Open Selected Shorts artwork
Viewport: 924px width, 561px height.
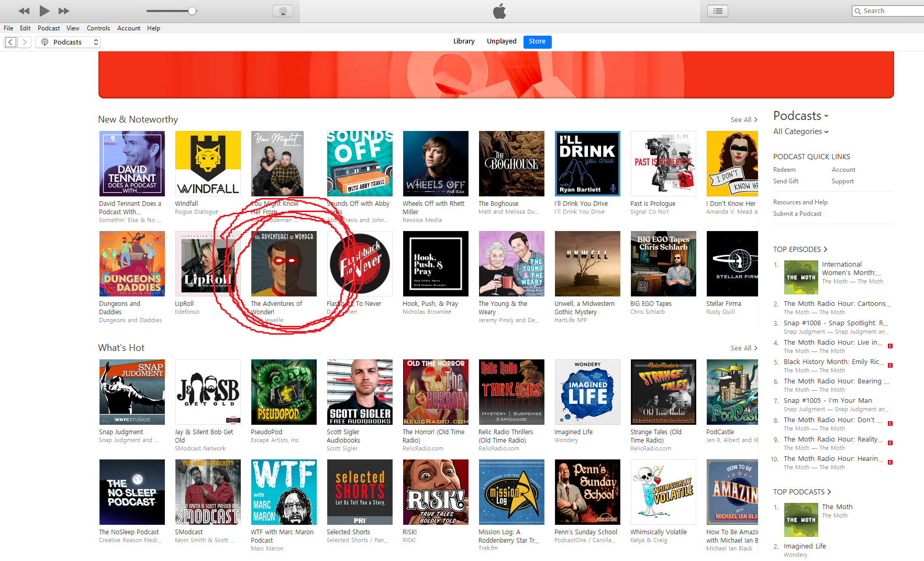(x=360, y=492)
